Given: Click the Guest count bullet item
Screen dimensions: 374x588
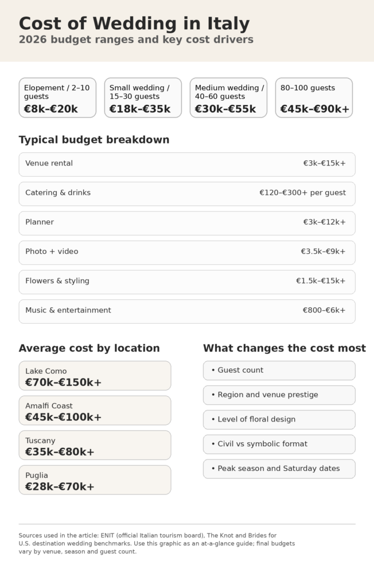Looking at the screenshot, I should click(279, 370).
